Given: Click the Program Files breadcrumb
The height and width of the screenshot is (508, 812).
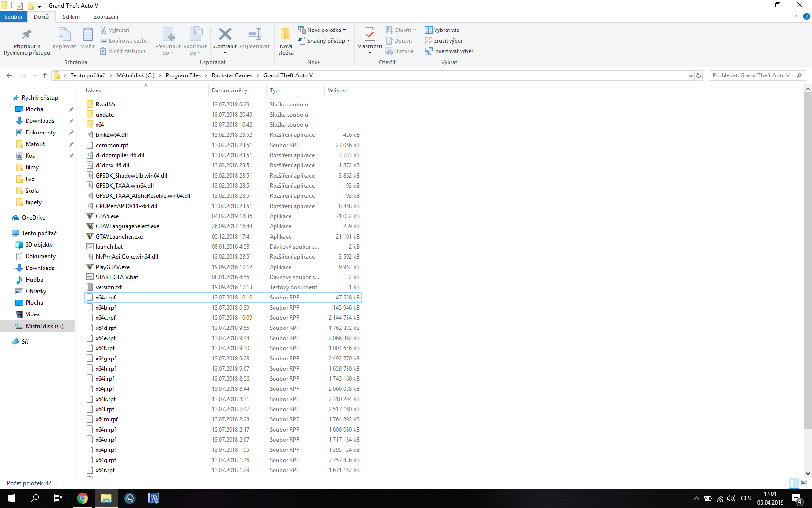Looking at the screenshot, I should click(183, 75).
